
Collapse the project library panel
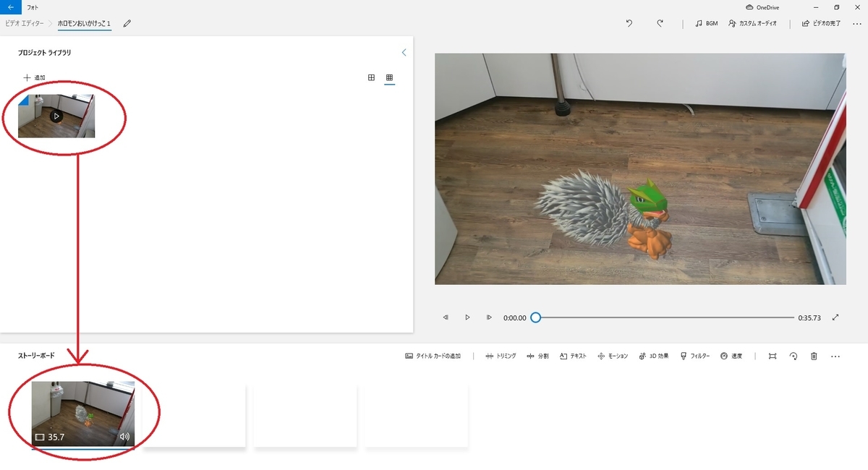404,53
